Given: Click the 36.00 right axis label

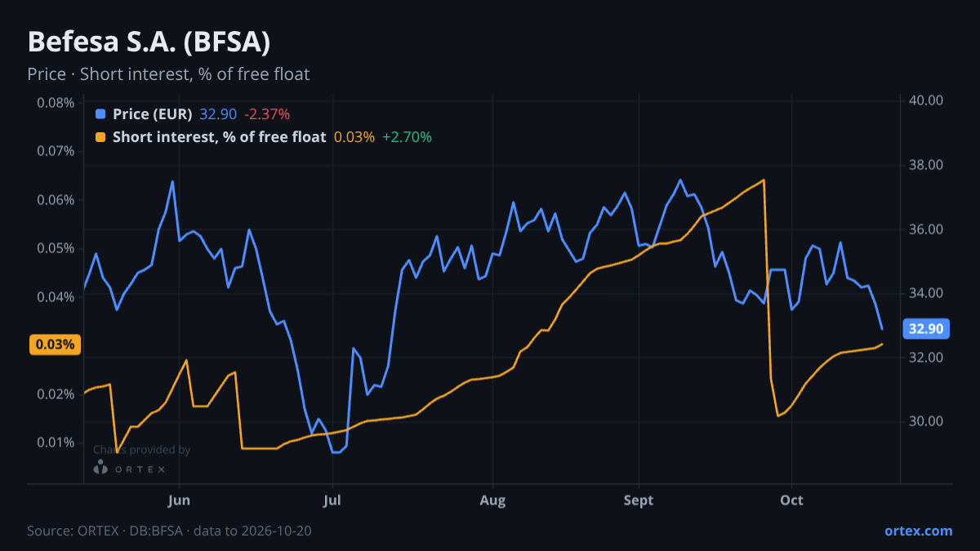Looking at the screenshot, I should click(926, 229).
